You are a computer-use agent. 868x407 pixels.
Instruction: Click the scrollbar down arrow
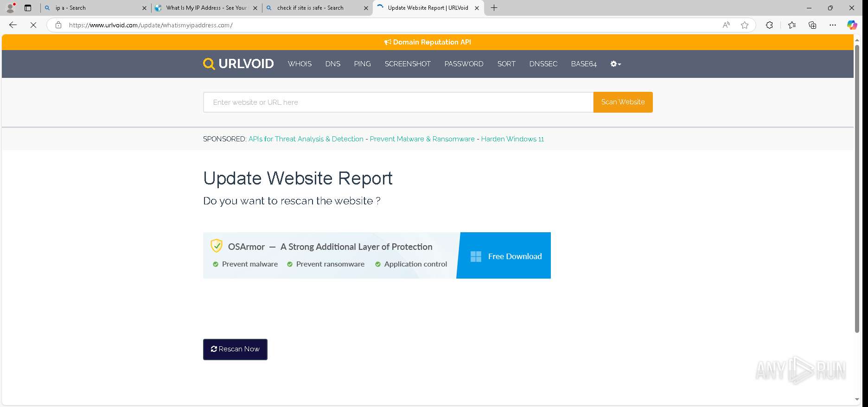[x=857, y=399]
